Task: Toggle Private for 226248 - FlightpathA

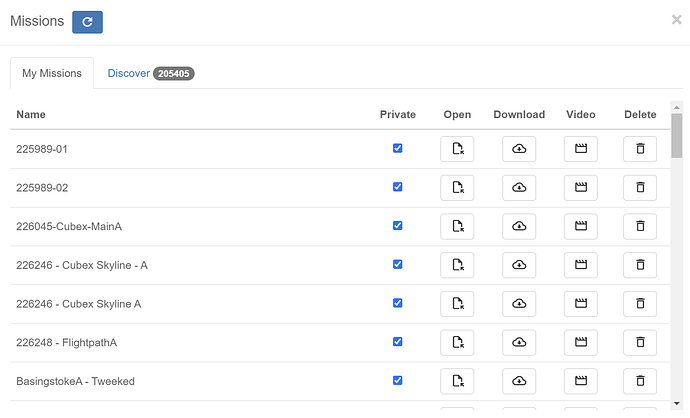Action: click(397, 342)
